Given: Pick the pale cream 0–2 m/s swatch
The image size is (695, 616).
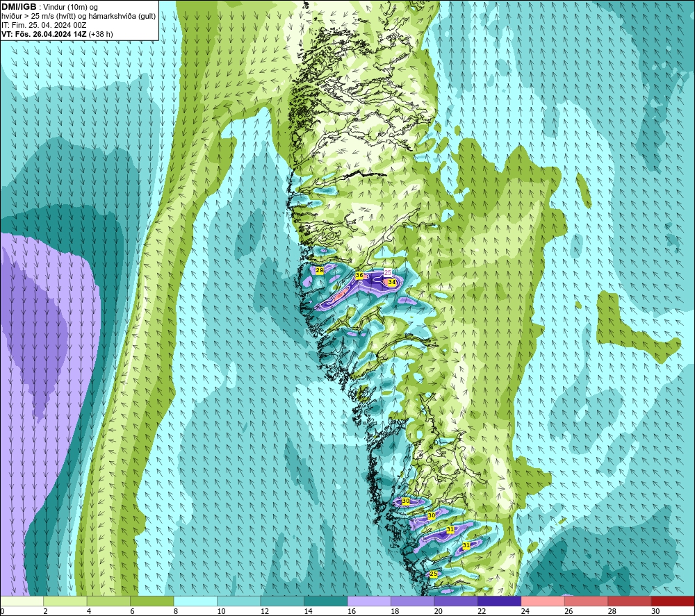Looking at the screenshot, I should click(22, 601).
